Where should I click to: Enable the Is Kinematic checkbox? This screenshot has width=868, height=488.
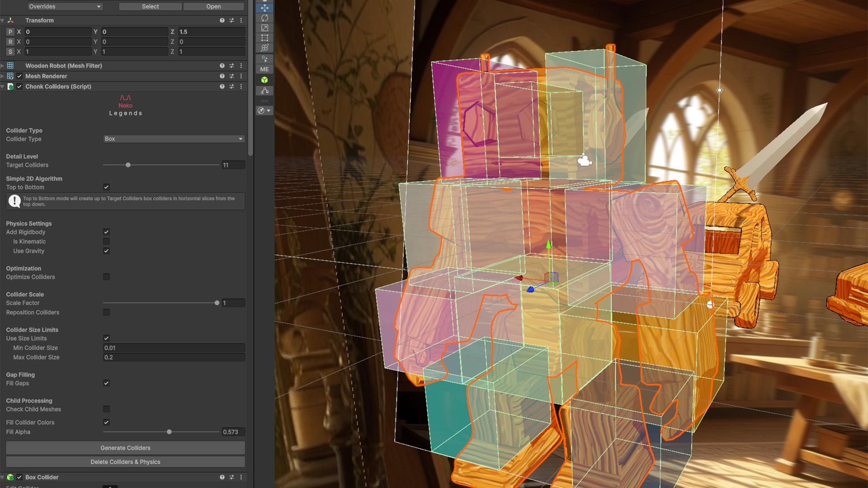(106, 241)
